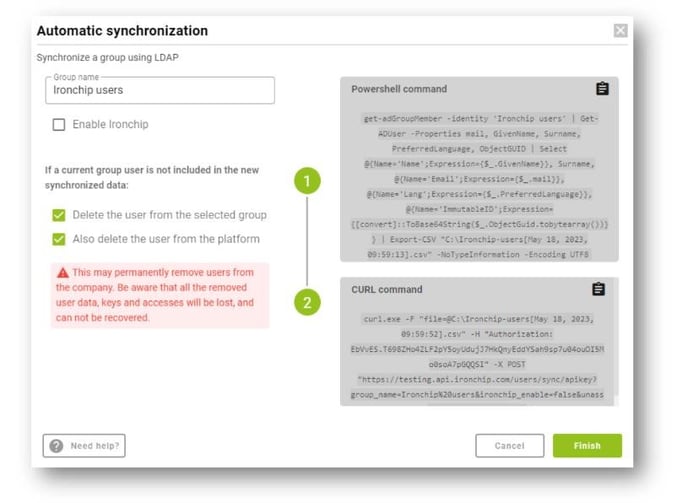
Task: Focus the Group name input field
Action: point(160,91)
